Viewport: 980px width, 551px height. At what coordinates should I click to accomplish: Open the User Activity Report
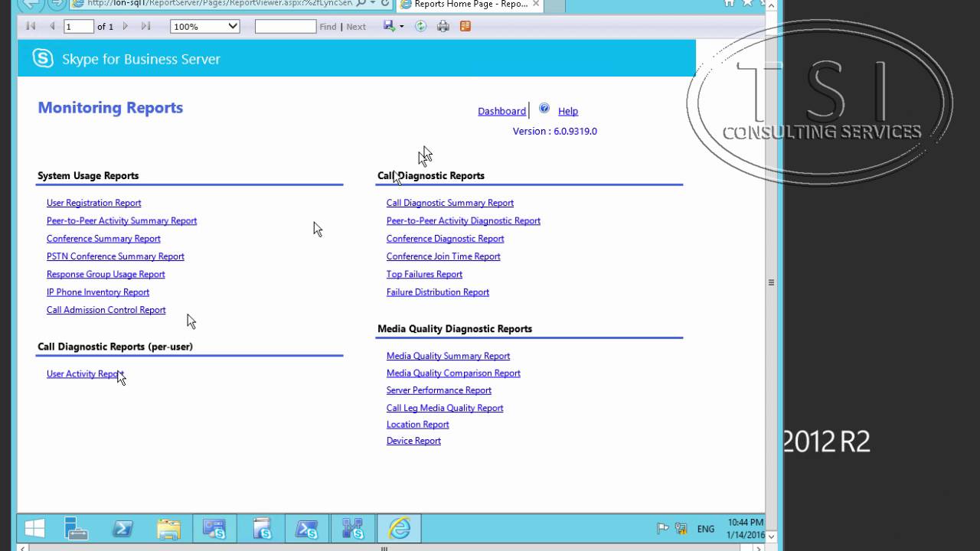tap(85, 373)
